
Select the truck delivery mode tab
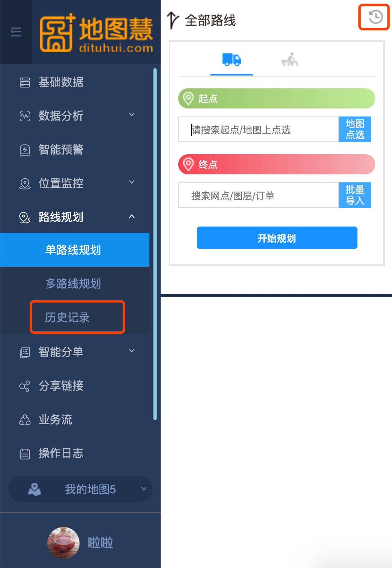click(x=232, y=60)
